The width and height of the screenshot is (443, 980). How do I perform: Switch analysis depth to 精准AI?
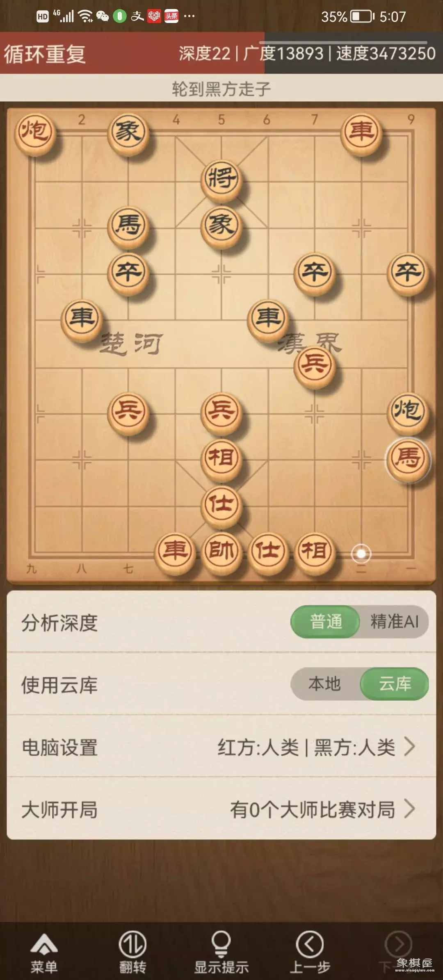[x=395, y=622]
